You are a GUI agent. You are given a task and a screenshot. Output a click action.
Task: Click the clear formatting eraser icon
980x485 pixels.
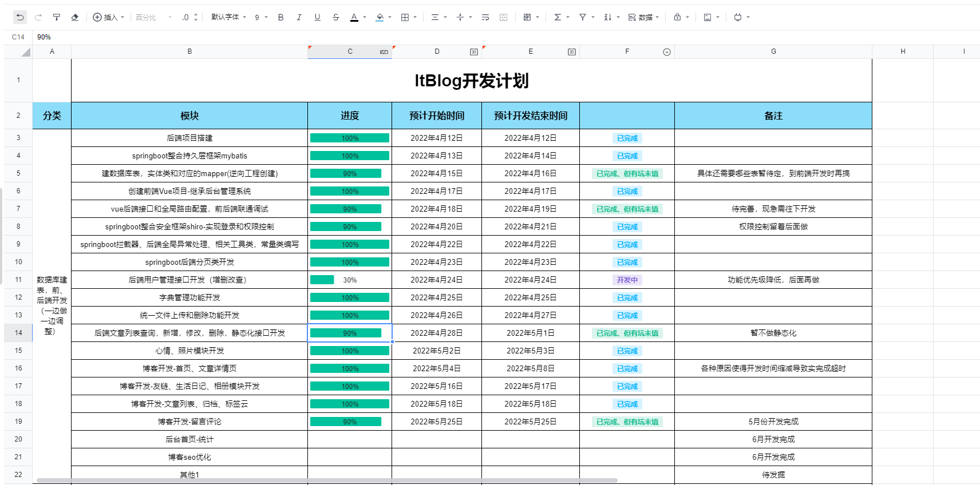click(75, 17)
